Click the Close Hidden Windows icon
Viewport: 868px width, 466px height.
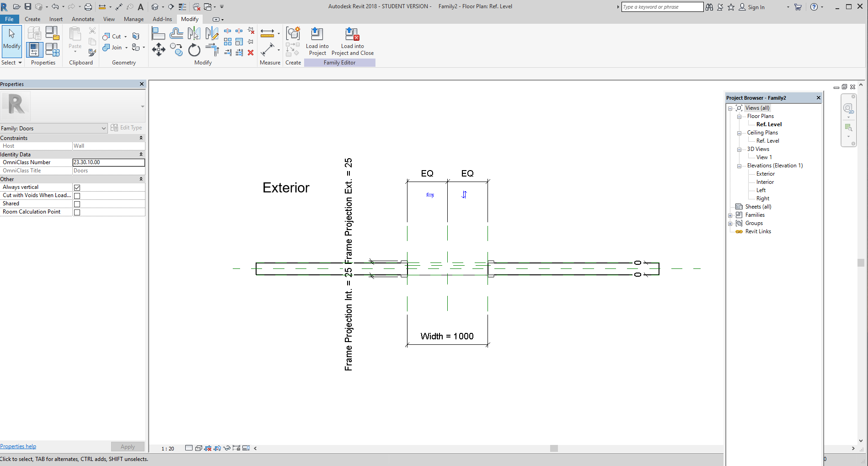pyautogui.click(x=197, y=7)
